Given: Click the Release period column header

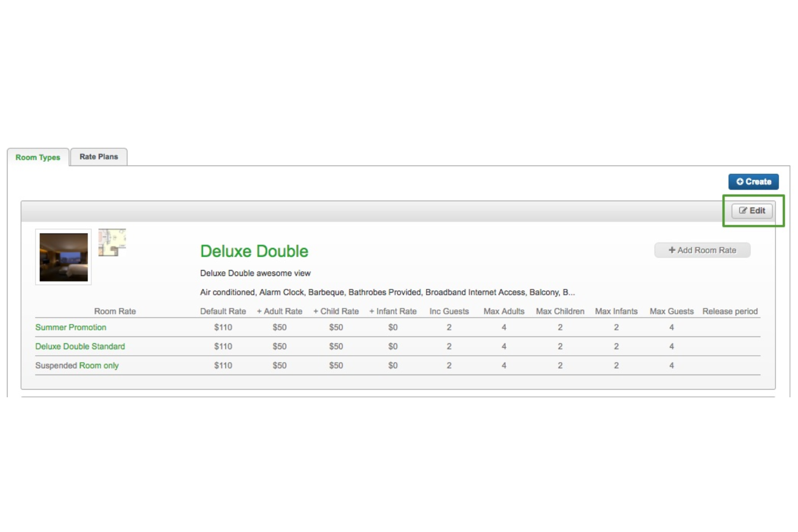Looking at the screenshot, I should [730, 312].
